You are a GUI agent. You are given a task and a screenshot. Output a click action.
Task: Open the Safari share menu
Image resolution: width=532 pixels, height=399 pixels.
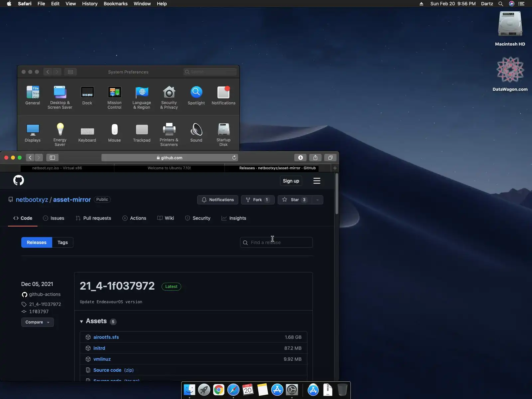(x=315, y=158)
